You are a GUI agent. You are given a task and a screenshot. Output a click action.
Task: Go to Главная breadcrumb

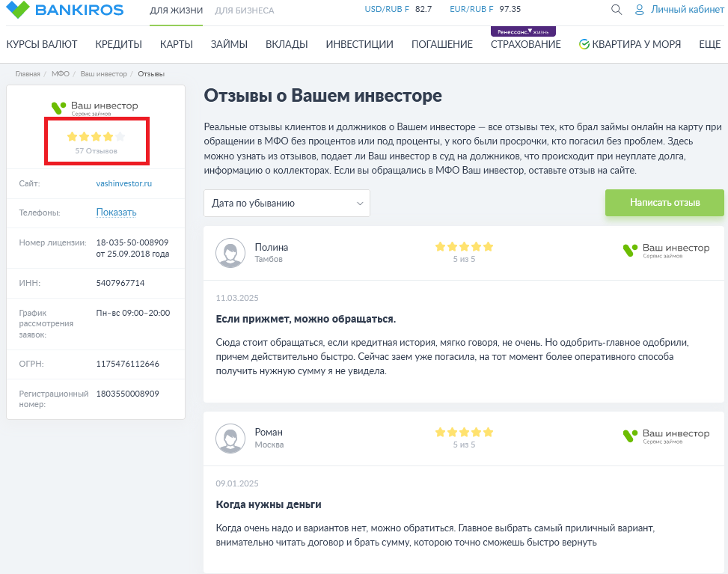(x=28, y=74)
